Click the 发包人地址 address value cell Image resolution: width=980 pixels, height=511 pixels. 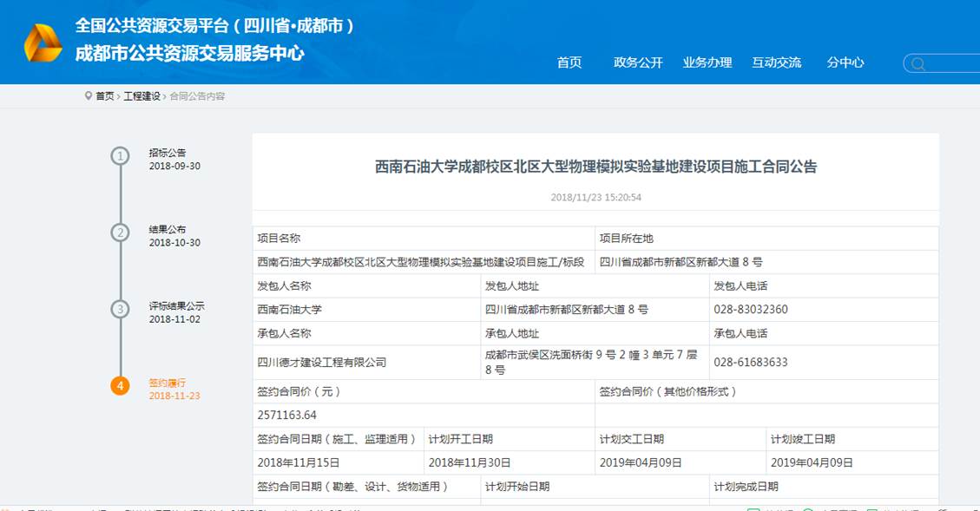point(595,309)
